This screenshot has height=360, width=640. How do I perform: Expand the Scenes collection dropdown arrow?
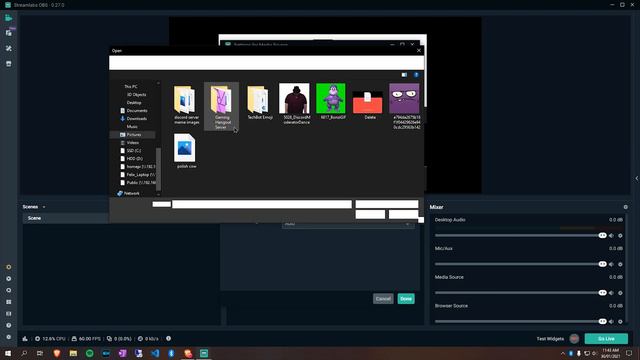click(x=44, y=207)
